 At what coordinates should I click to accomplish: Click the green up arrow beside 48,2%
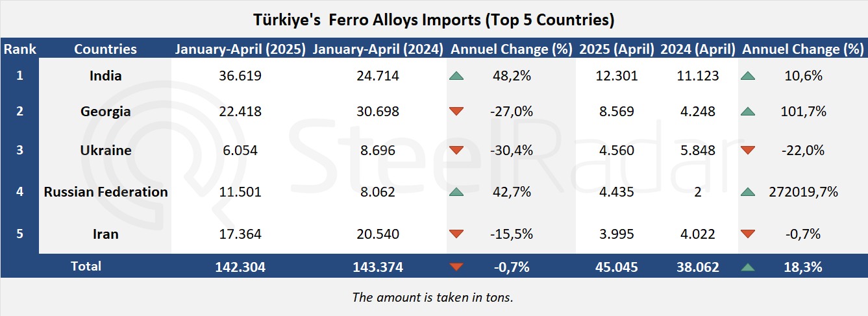(x=456, y=76)
